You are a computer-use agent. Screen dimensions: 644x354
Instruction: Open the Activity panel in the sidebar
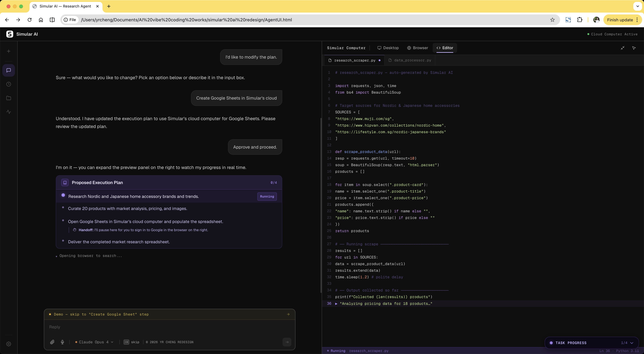pos(8,112)
